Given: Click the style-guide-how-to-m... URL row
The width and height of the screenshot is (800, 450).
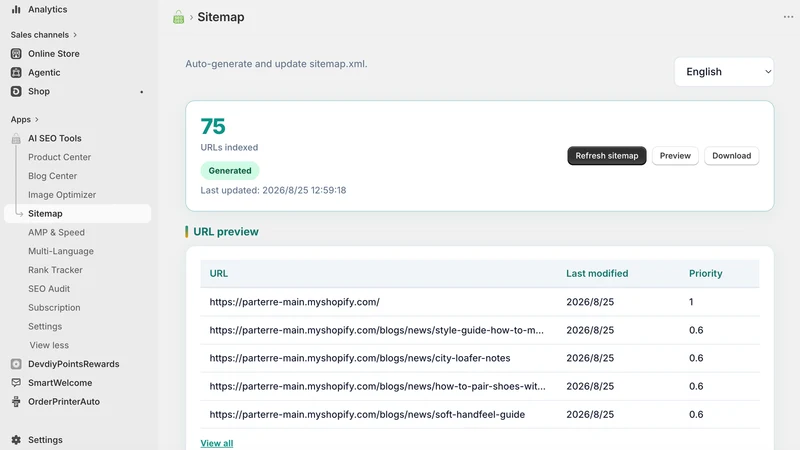Looking at the screenshot, I should [x=377, y=330].
